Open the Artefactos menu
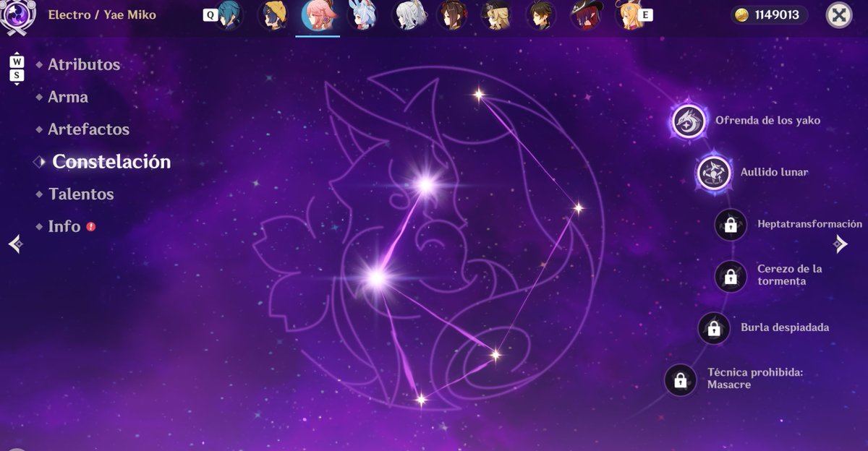The height and width of the screenshot is (451, 868). coord(88,129)
